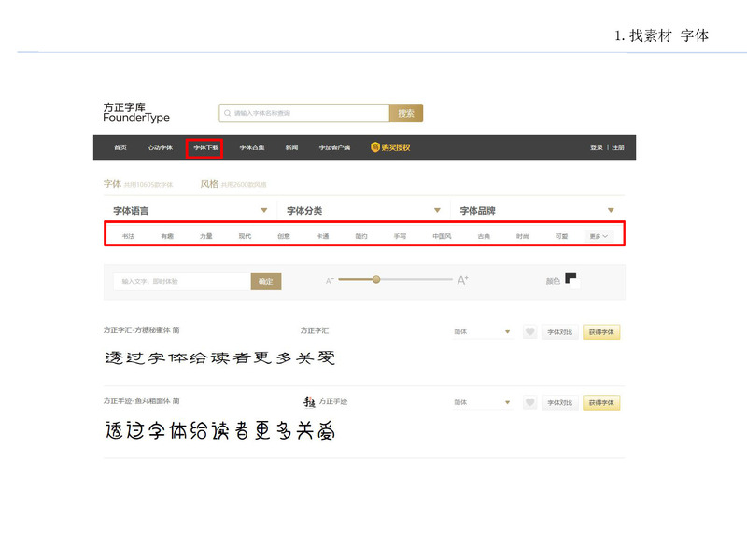Click the 方正手迹 brand logo icon
The width and height of the screenshot is (747, 560).
tap(309, 402)
